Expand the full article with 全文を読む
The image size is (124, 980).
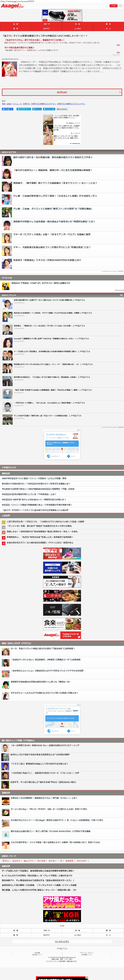tap(62, 92)
